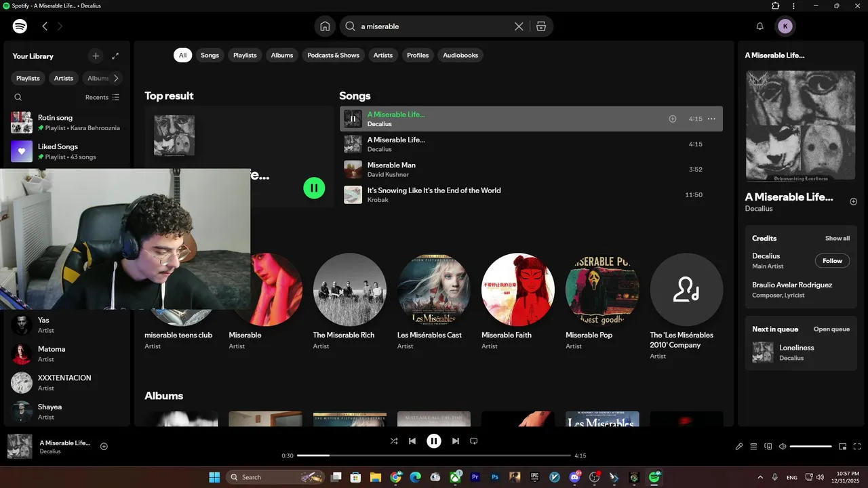Follow Decalius

pos(832,261)
